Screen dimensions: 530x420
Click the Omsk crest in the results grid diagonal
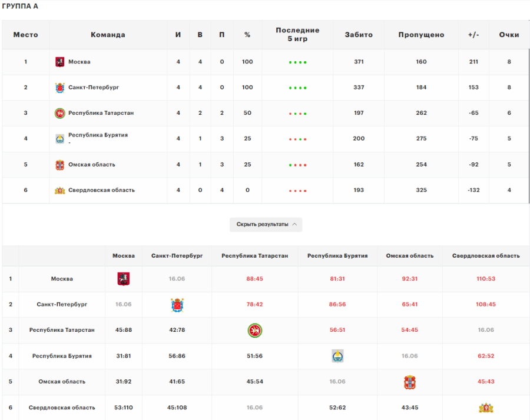coord(410,382)
